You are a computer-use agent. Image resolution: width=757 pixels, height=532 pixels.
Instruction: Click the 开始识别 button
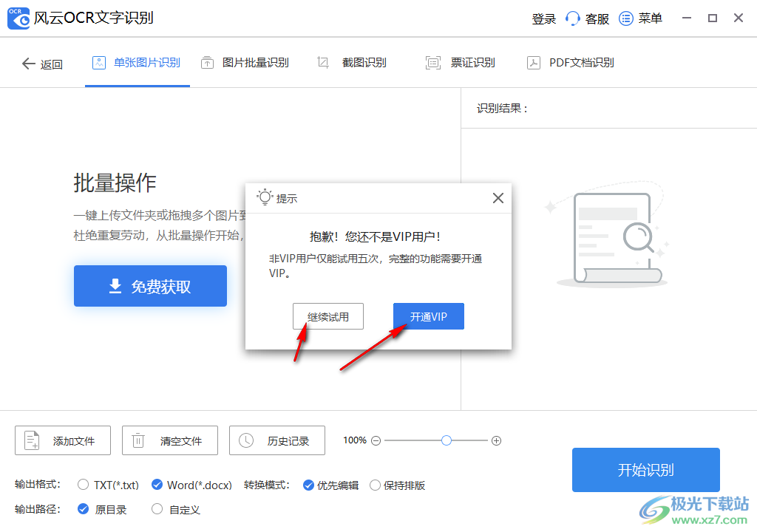646,470
